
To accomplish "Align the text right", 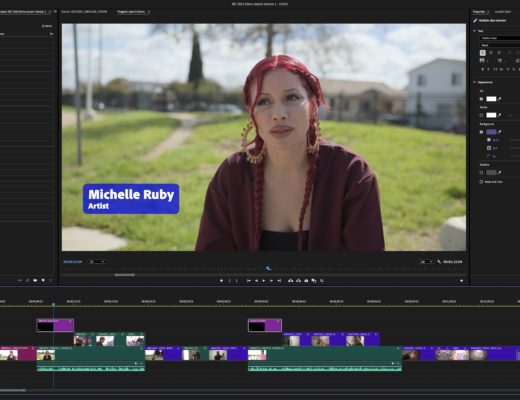I will click(499, 53).
